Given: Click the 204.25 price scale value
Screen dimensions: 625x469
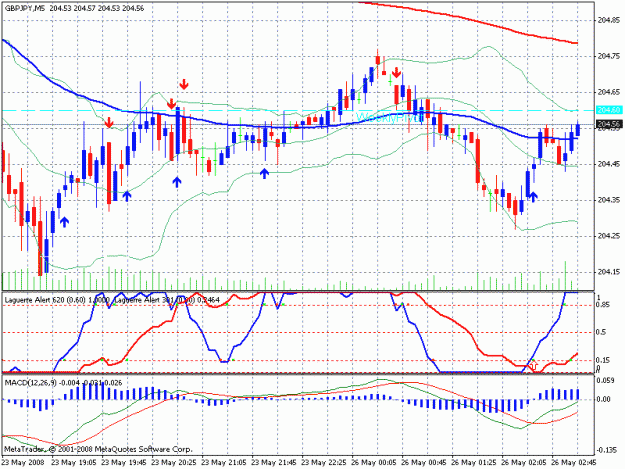Looking at the screenshot, I should [609, 236].
